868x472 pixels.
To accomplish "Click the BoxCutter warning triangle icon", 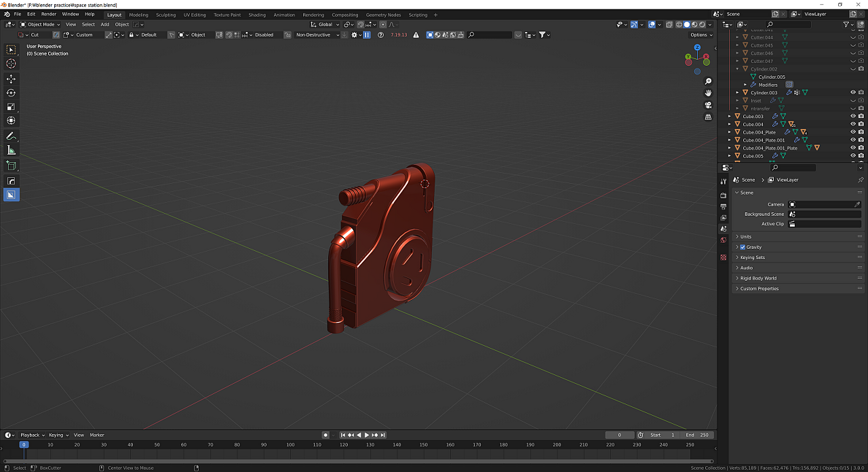I will (x=416, y=35).
